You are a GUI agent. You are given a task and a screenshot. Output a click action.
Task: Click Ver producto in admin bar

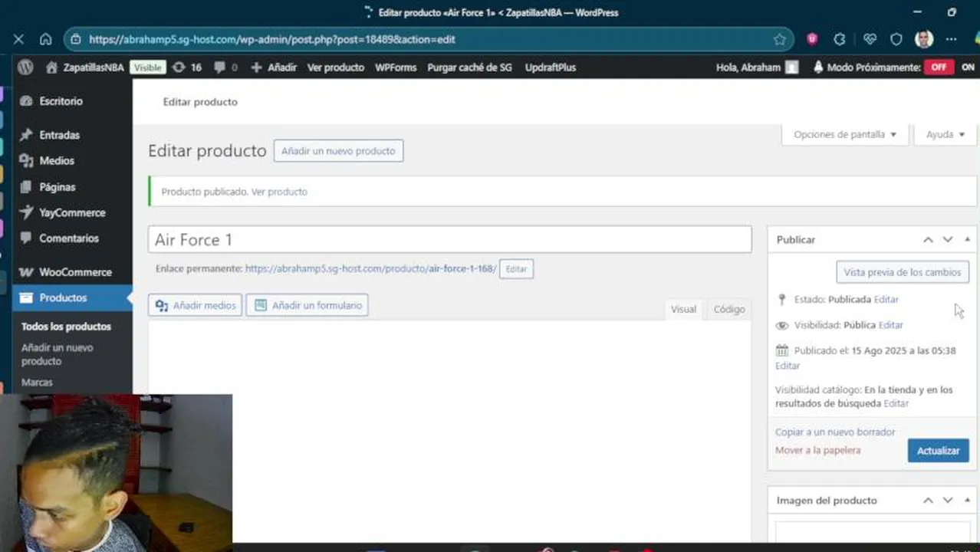[336, 67]
